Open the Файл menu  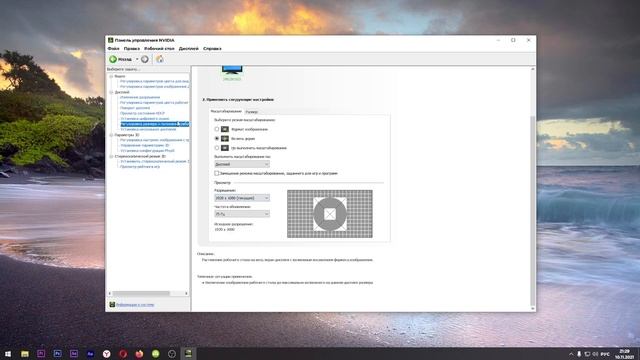pos(113,49)
